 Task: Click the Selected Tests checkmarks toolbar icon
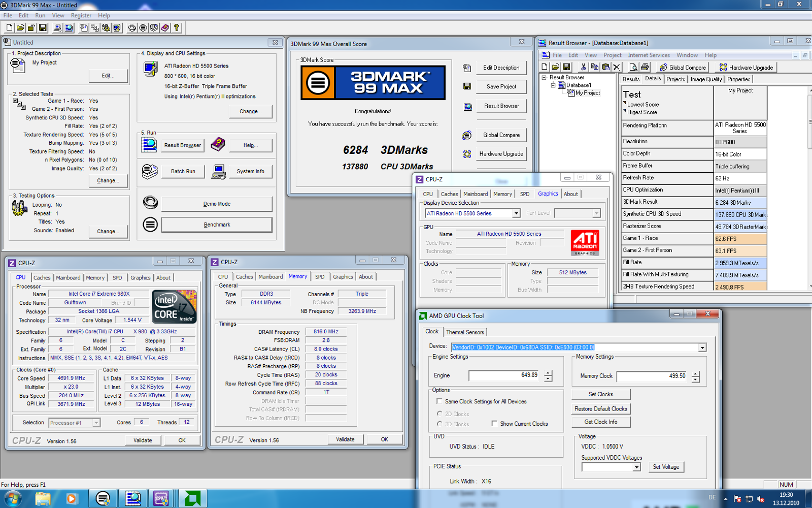pos(95,28)
